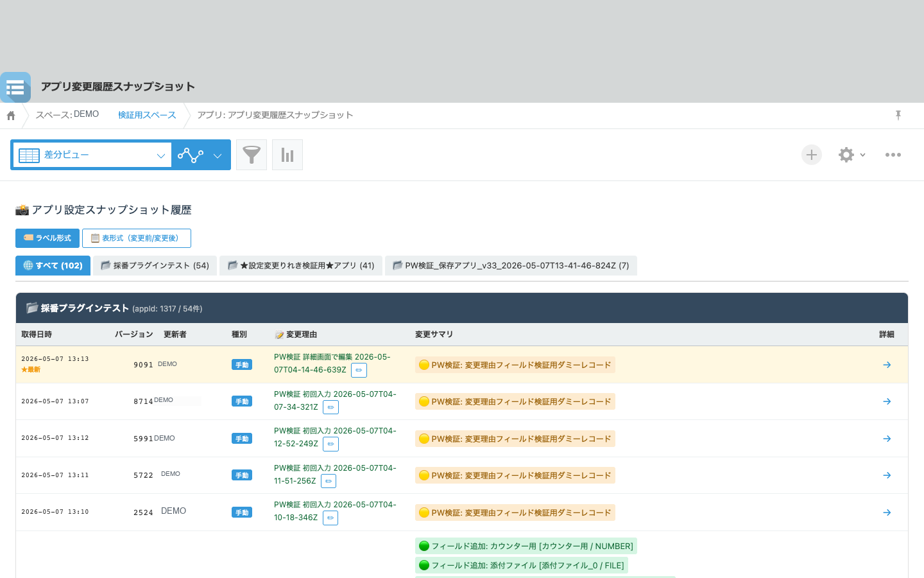Image resolution: width=924 pixels, height=578 pixels.
Task: Switch to 表形式（変更前/変更後） display mode
Action: [x=137, y=238]
